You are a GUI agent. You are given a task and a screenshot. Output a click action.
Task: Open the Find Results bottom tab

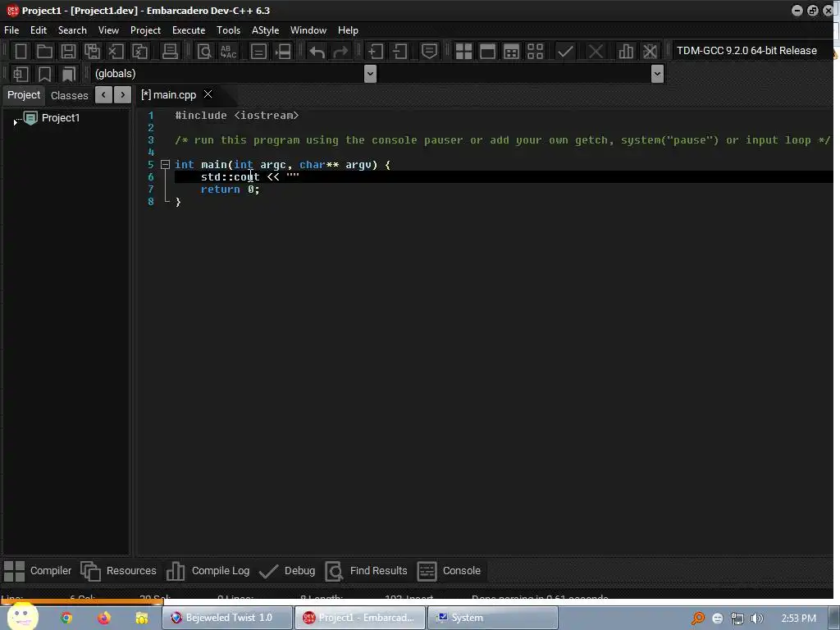point(367,571)
